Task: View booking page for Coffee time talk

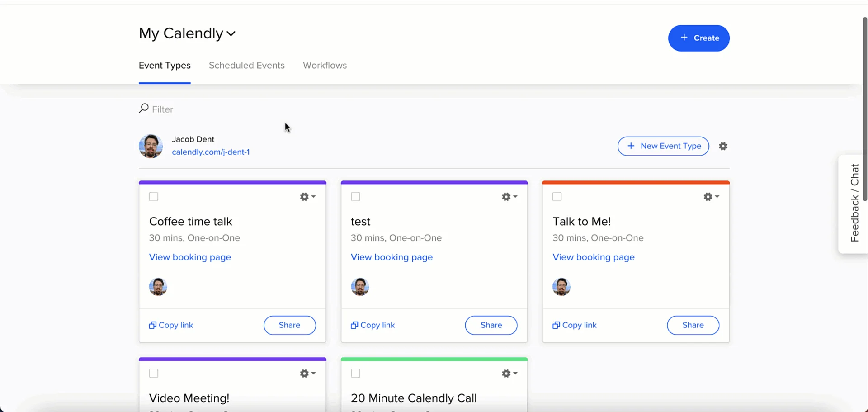Action: (190, 257)
